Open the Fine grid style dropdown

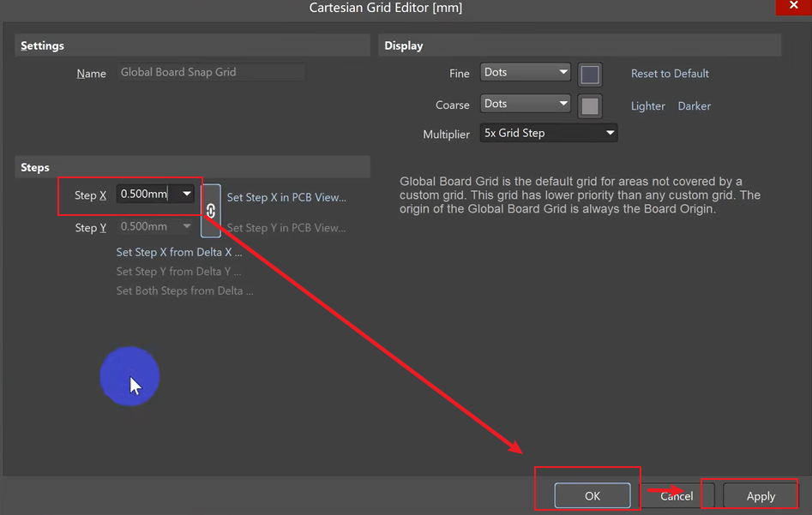(x=525, y=73)
